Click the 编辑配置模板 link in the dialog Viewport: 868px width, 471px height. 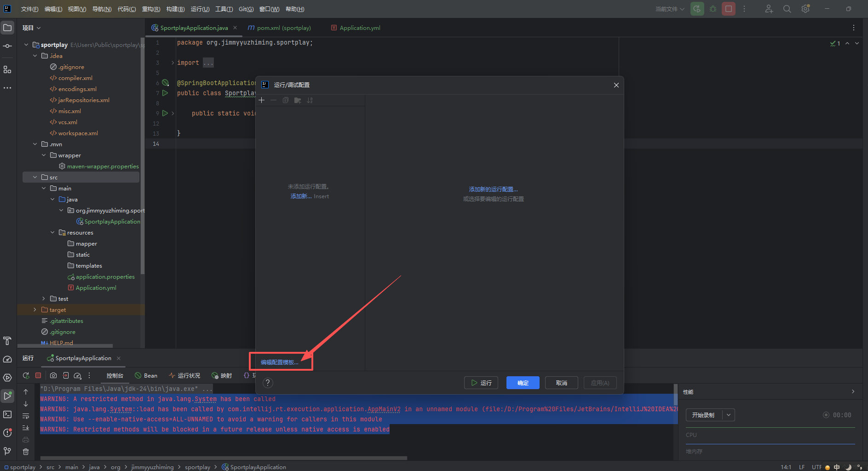279,362
